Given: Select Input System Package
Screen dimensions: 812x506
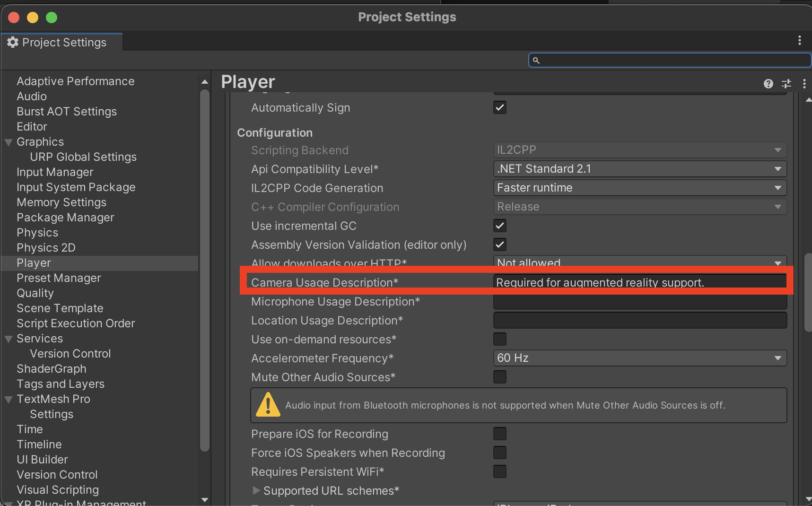Looking at the screenshot, I should coord(76,187).
